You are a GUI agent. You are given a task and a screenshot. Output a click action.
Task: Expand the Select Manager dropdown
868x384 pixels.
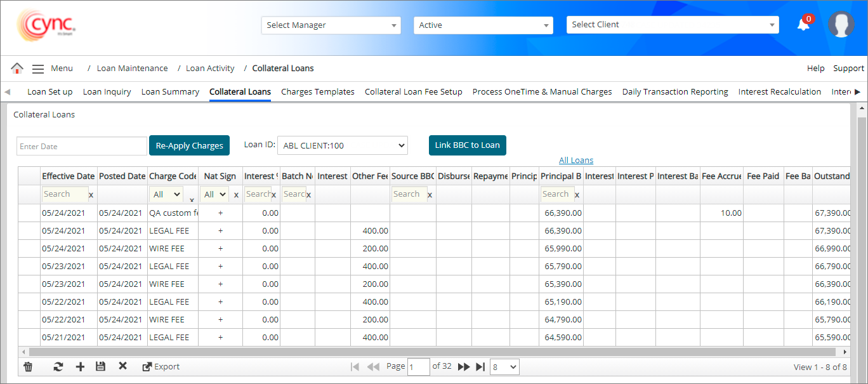pos(331,25)
